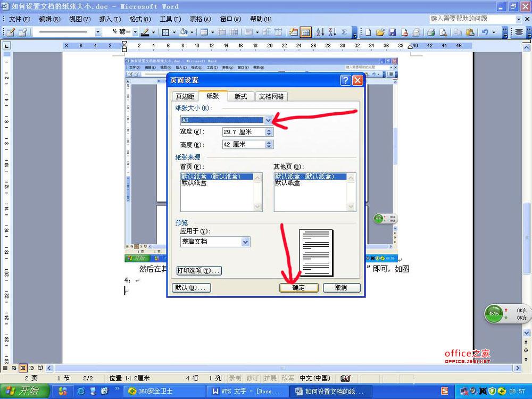Screen dimensions: 532x399
Task: Click the vertical scrollbar down arrow
Action: pos(526,332)
